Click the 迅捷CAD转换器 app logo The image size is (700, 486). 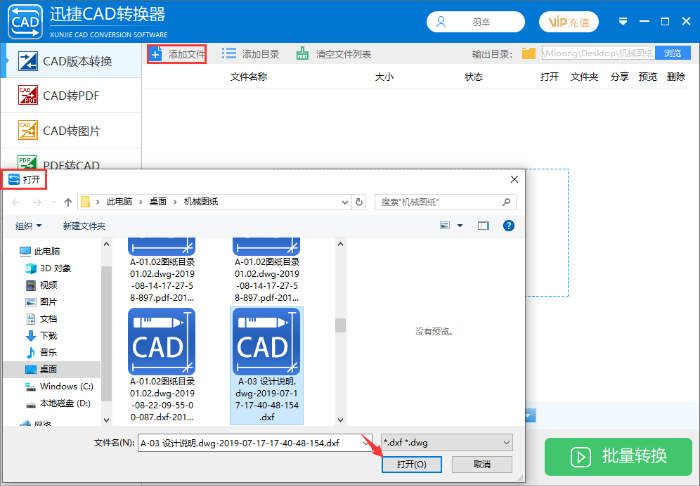coord(25,21)
